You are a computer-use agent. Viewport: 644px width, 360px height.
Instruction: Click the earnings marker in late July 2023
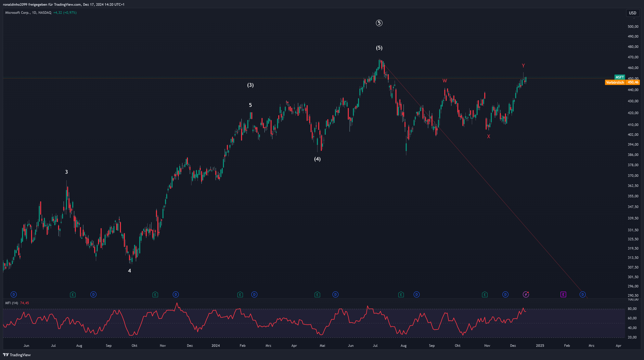73,294
